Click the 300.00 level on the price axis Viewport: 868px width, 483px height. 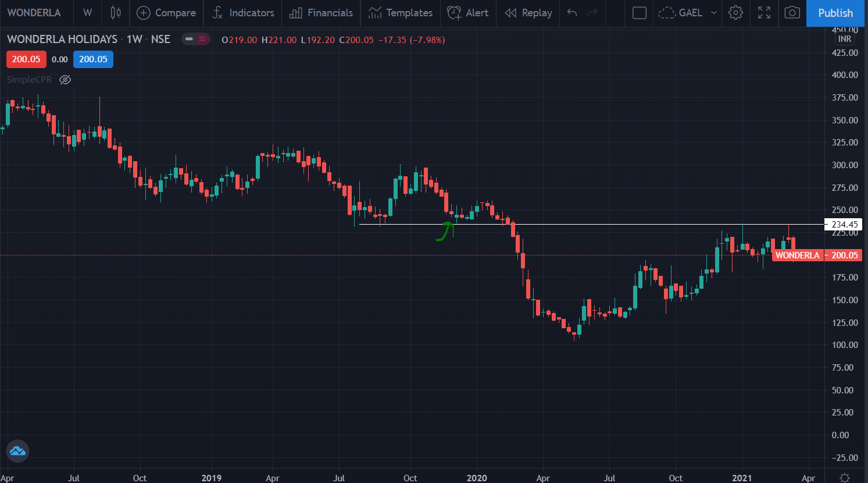coord(845,165)
